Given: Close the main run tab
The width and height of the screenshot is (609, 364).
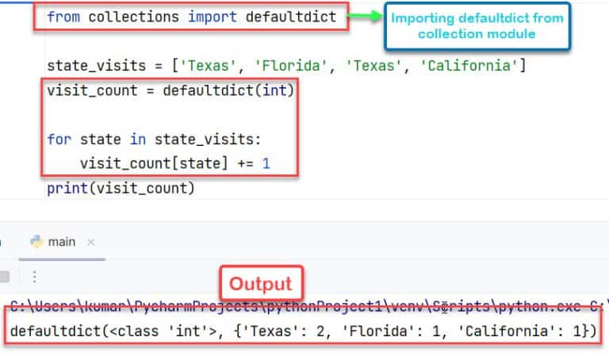Looking at the screenshot, I should pyautogui.click(x=91, y=243).
